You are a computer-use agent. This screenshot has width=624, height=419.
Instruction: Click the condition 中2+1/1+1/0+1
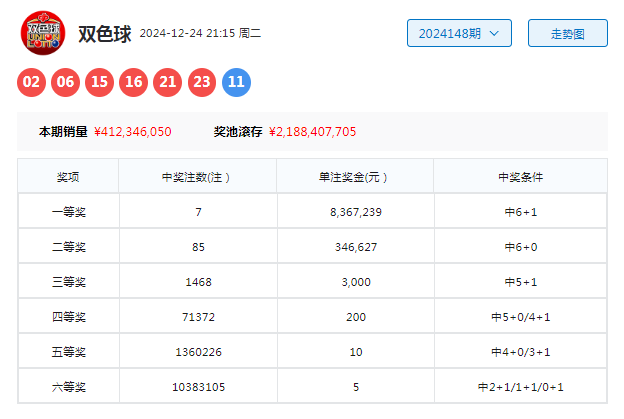pos(521,387)
